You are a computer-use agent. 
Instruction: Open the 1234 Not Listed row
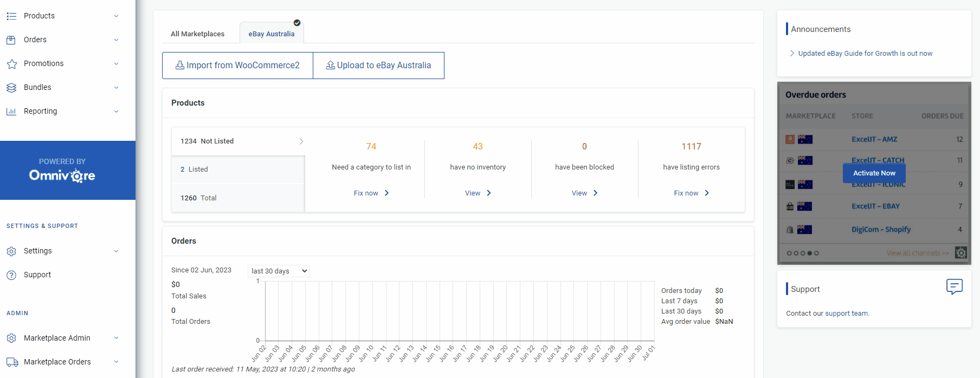(238, 141)
